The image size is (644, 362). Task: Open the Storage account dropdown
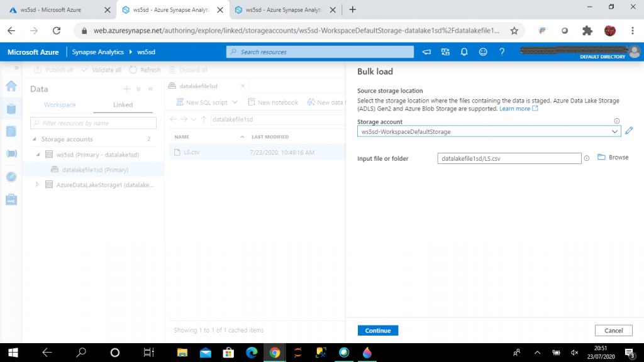[489, 131]
